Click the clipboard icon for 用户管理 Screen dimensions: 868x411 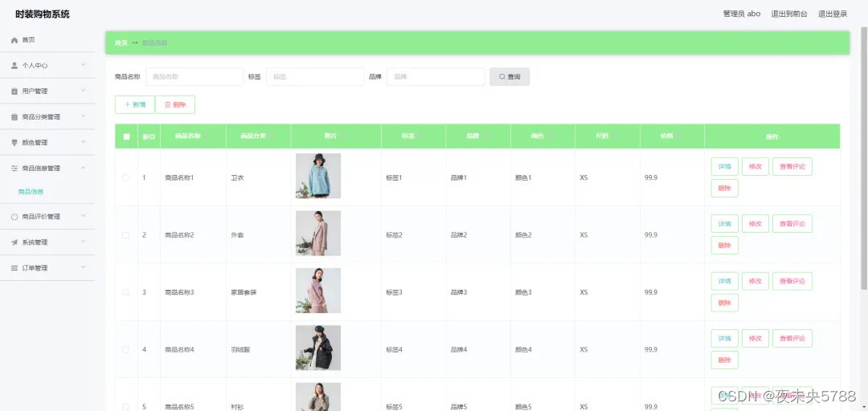(x=14, y=92)
